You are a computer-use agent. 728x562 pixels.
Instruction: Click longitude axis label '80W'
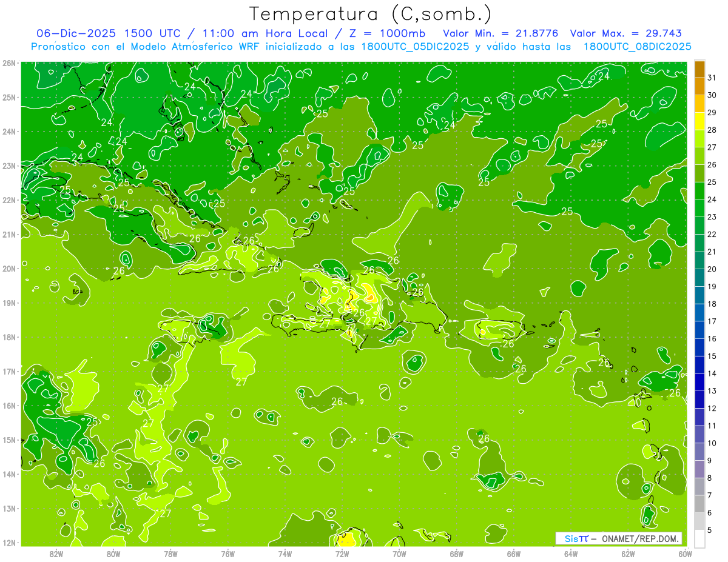[113, 554]
